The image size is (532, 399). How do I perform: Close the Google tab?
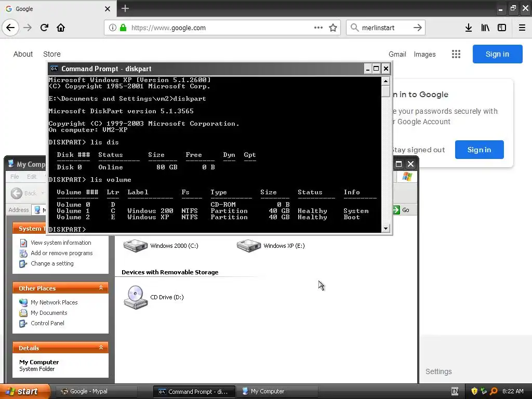(x=108, y=8)
